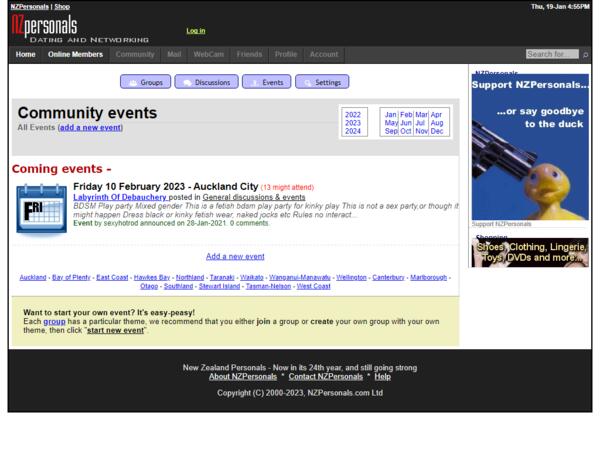The height and width of the screenshot is (450, 600).
Task: Open the Discussions button
Action: [x=206, y=82]
